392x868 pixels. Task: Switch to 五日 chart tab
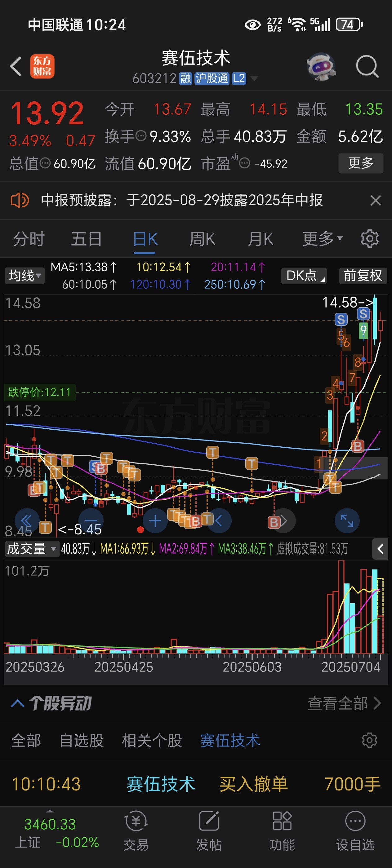click(x=87, y=239)
